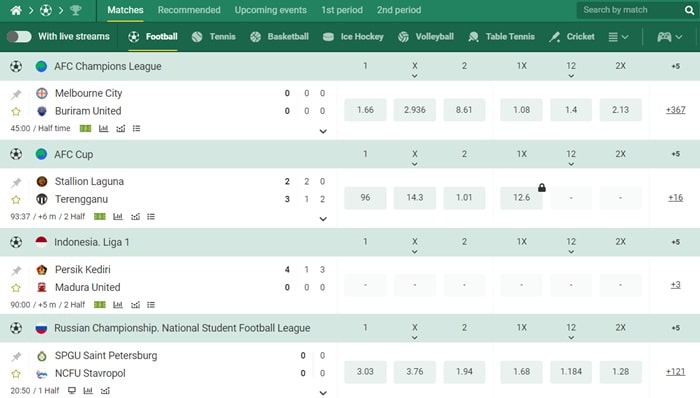Open bar chart statistics for Melbourne City match
The image size is (700, 398).
pyautogui.click(x=104, y=129)
